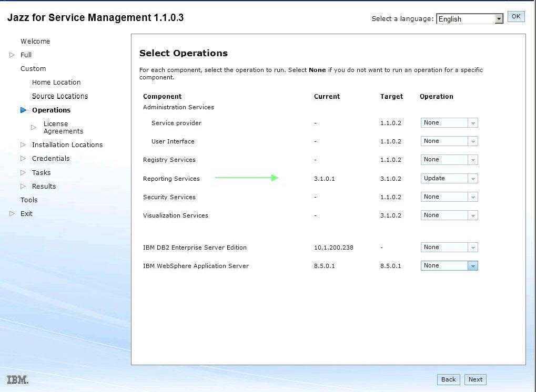Click the Reporting Services component label
Screen dimensions: 536x392
pyautogui.click(x=171, y=179)
